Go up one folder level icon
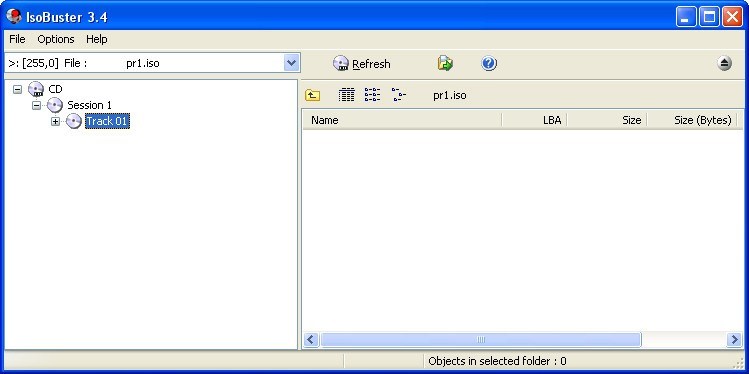Image resolution: width=749 pixels, height=374 pixels. click(312, 95)
